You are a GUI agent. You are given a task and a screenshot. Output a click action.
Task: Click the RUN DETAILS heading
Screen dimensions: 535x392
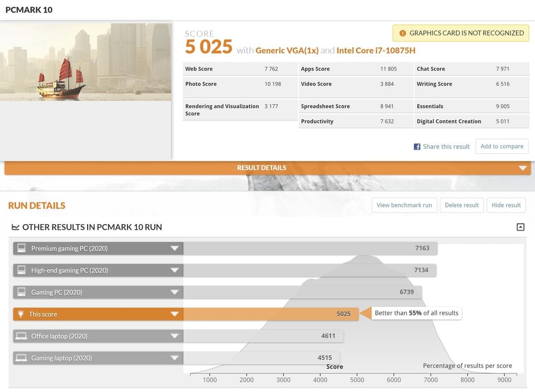(37, 205)
